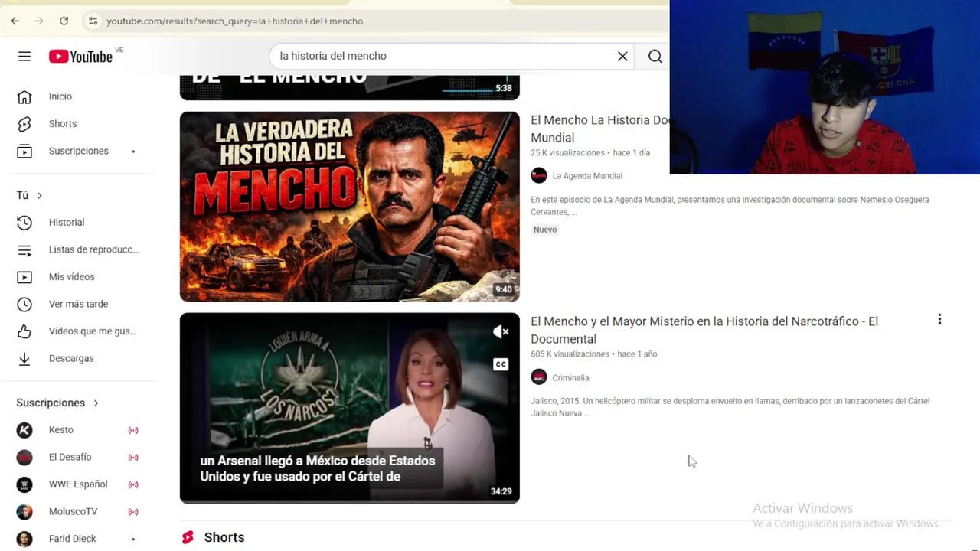Screen dimensions: 980x551
Task: Open the YouTube hamburger guide menu
Action: 24,56
